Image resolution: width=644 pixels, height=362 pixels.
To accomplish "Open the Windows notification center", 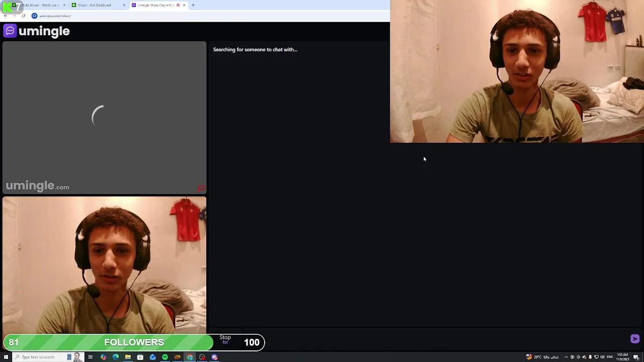I will point(636,357).
